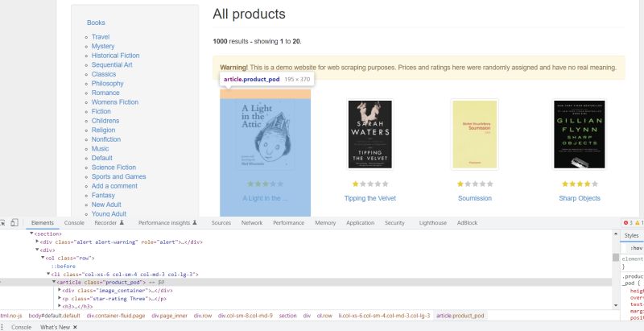Open the Mystery category link
This screenshot has height=331, width=644.
103,47
